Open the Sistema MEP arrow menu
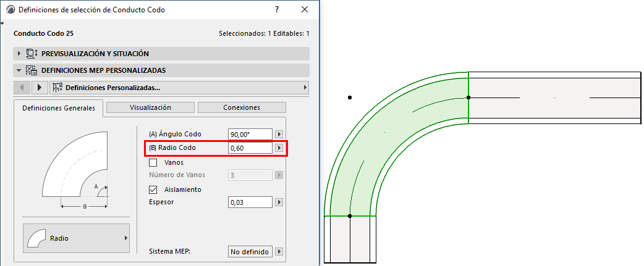The height and width of the screenshot is (266, 644). click(279, 252)
